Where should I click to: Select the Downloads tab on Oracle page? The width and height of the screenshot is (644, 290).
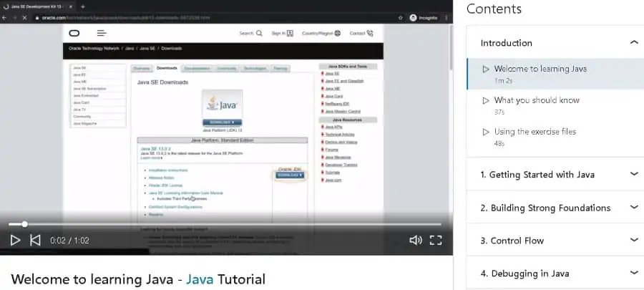pos(167,68)
